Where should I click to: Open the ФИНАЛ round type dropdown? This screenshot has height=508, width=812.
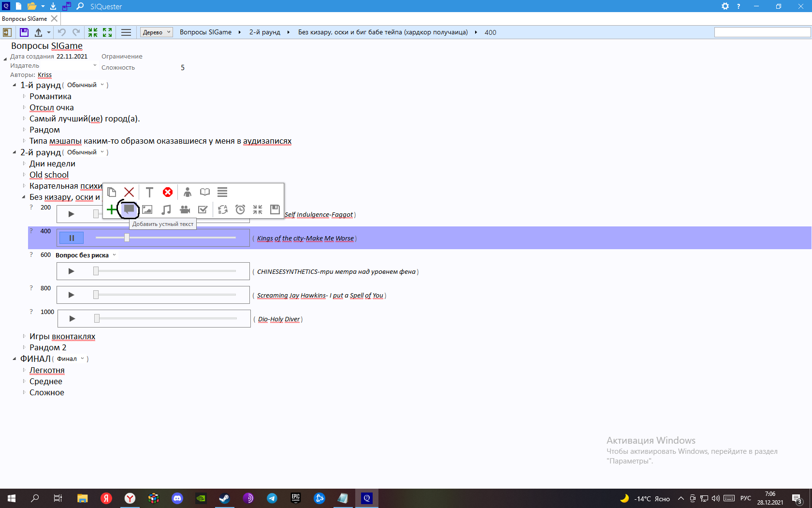pyautogui.click(x=71, y=359)
